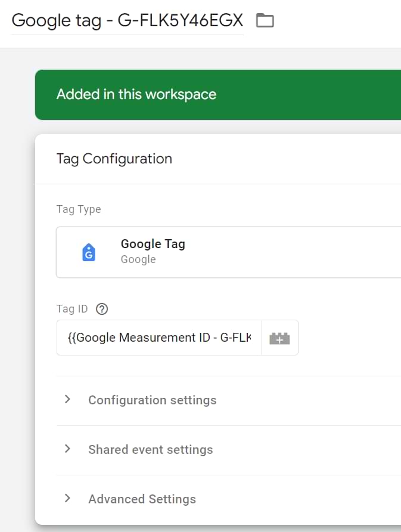Click the folder icon beside the tag name
This screenshot has width=401, height=532.
265,21
